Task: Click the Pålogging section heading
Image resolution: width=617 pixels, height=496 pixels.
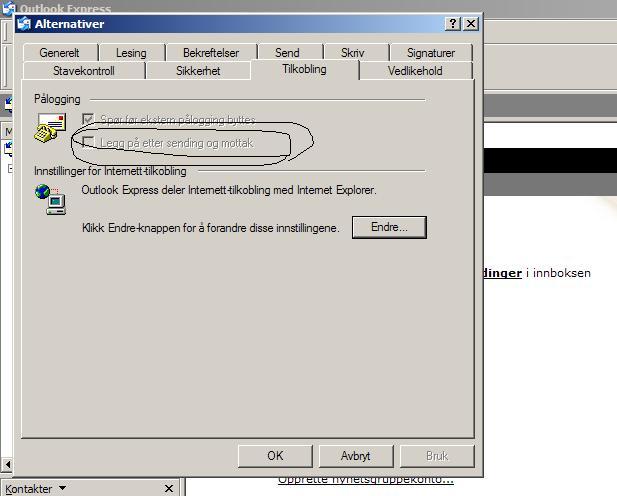Action: click(57, 99)
